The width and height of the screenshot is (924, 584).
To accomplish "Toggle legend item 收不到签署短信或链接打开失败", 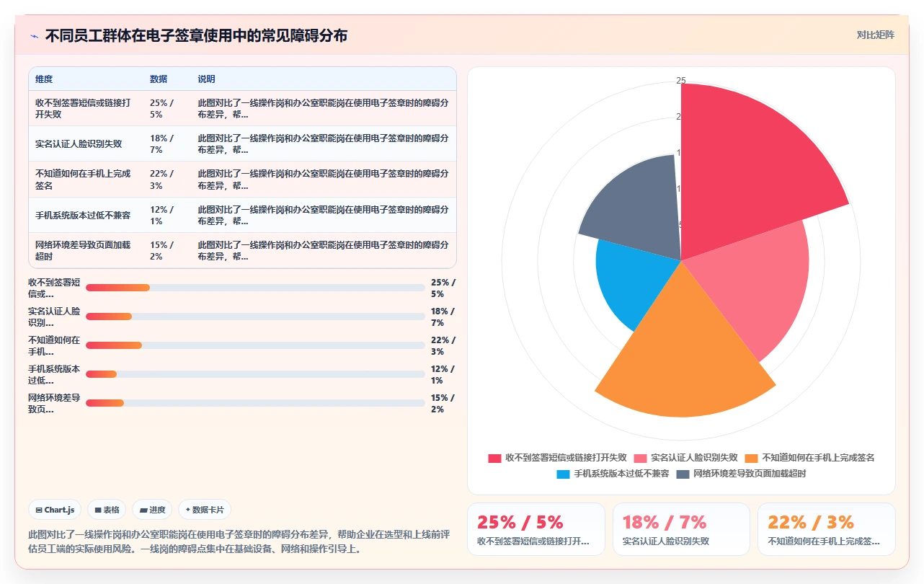I will click(x=557, y=458).
